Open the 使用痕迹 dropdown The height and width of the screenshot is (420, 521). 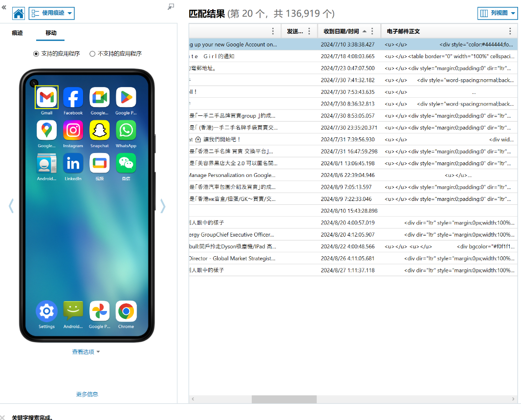pos(51,13)
